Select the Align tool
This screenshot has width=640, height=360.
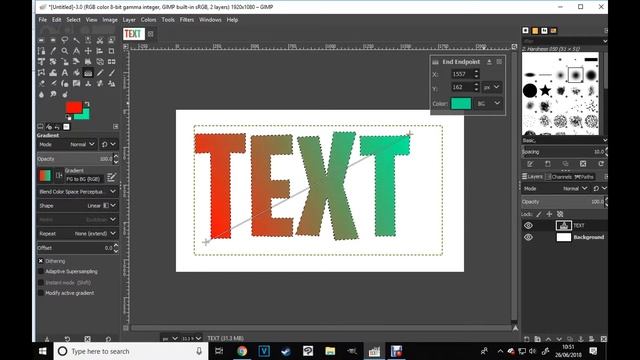tap(100, 51)
